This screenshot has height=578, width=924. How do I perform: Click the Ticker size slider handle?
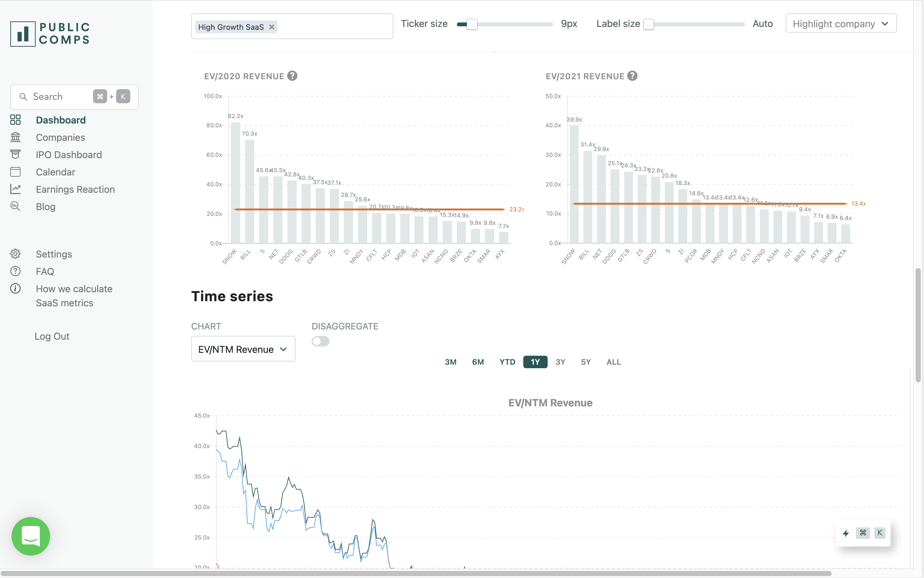point(472,24)
